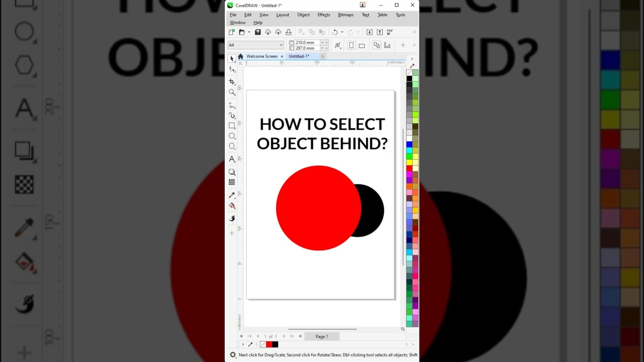Open the A4 page size dropdown
Image resolution: width=644 pixels, height=362 pixels.
pos(281,45)
